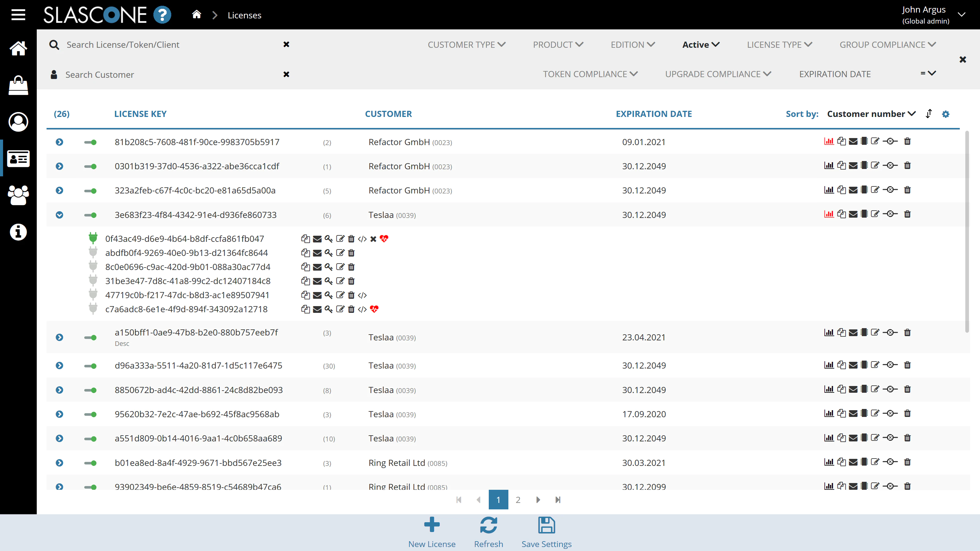This screenshot has width=980, height=551.
Task: Open the Active status filter dropdown
Action: click(x=701, y=44)
